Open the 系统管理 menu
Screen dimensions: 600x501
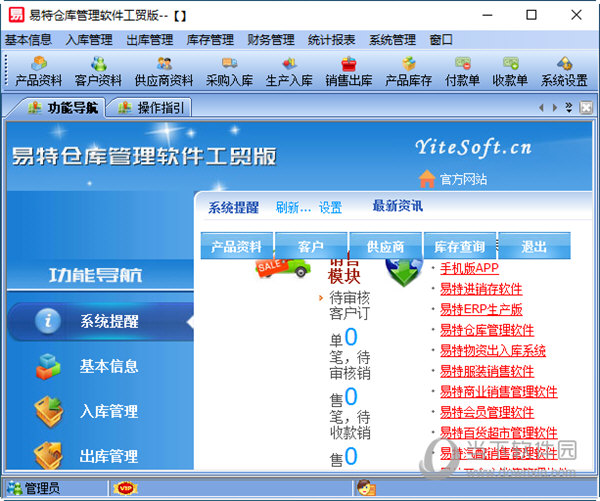[392, 39]
